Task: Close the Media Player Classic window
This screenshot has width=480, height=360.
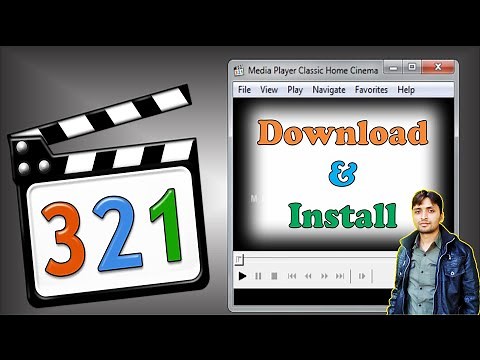Action: (438, 67)
